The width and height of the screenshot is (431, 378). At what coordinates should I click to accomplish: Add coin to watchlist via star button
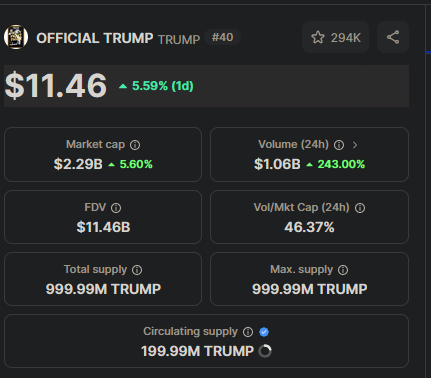(335, 37)
